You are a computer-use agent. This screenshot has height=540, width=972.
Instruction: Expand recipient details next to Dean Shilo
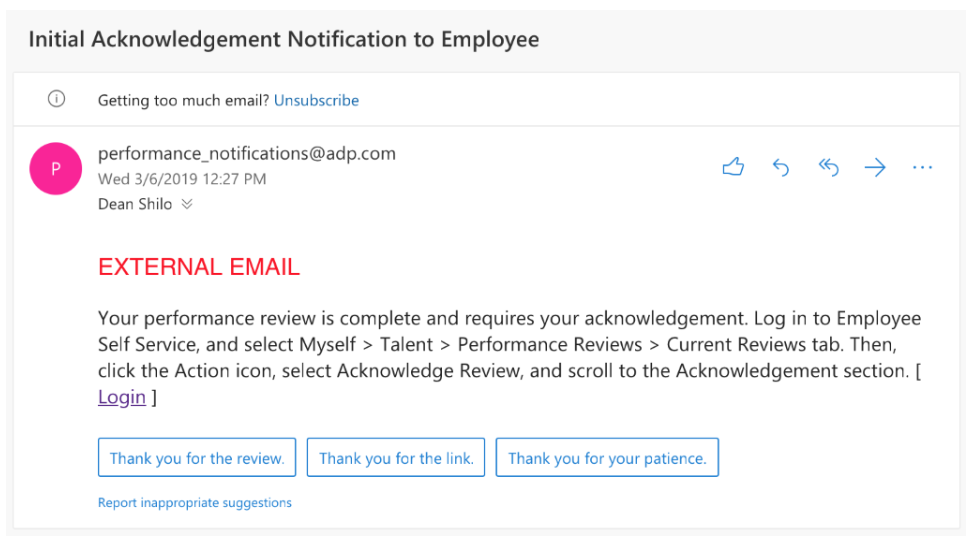tap(187, 204)
